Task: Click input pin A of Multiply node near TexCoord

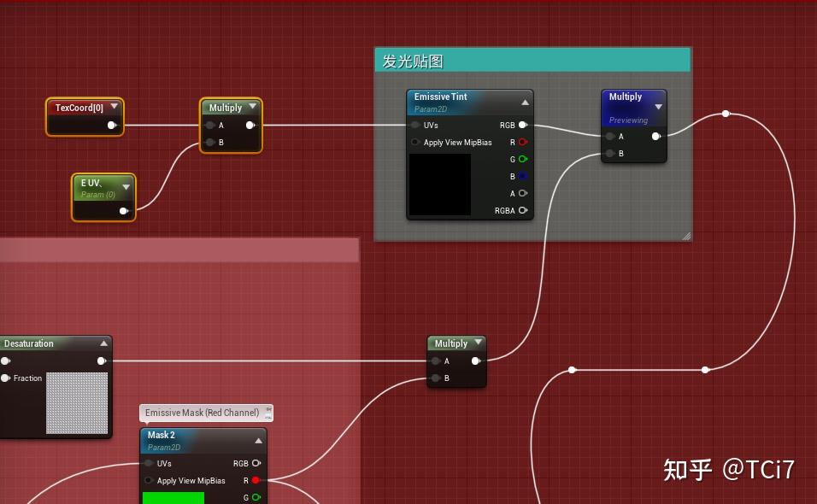Action: pos(210,125)
